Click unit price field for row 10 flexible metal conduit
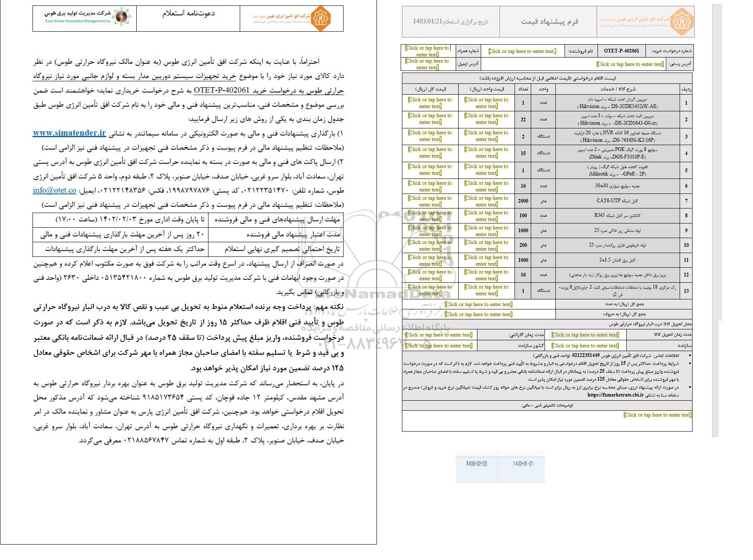The image size is (753, 560). [x=486, y=246]
